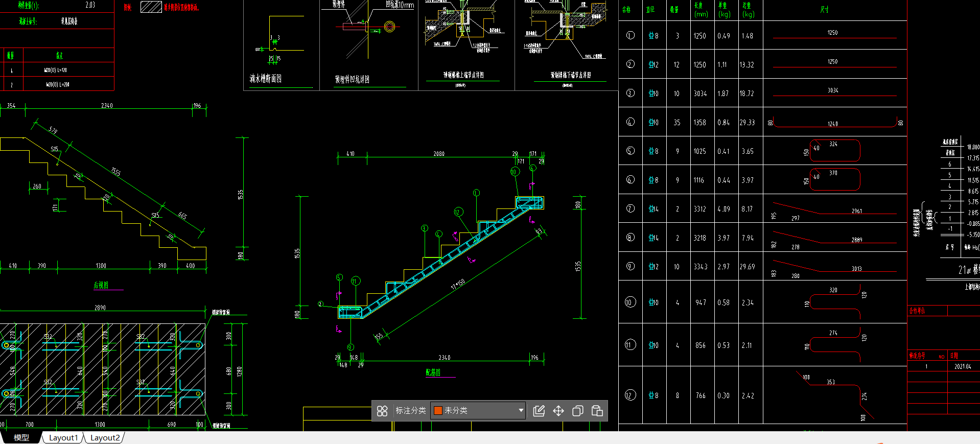Click the 2021.04 date in the title block
This screenshot has width=980, height=444.
click(x=963, y=366)
